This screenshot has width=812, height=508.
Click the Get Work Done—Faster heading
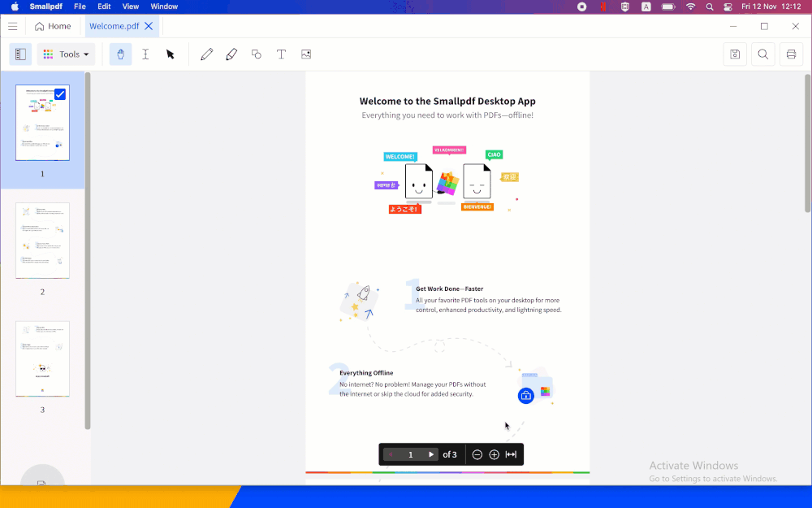point(450,289)
